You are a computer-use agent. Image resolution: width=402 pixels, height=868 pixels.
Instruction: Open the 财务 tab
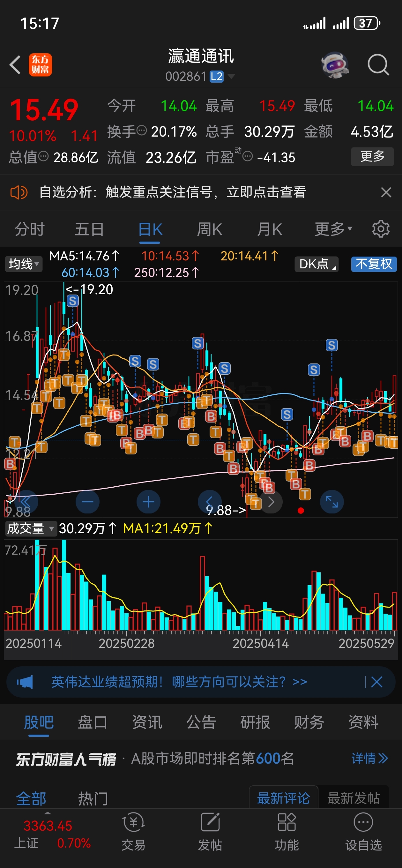click(309, 722)
